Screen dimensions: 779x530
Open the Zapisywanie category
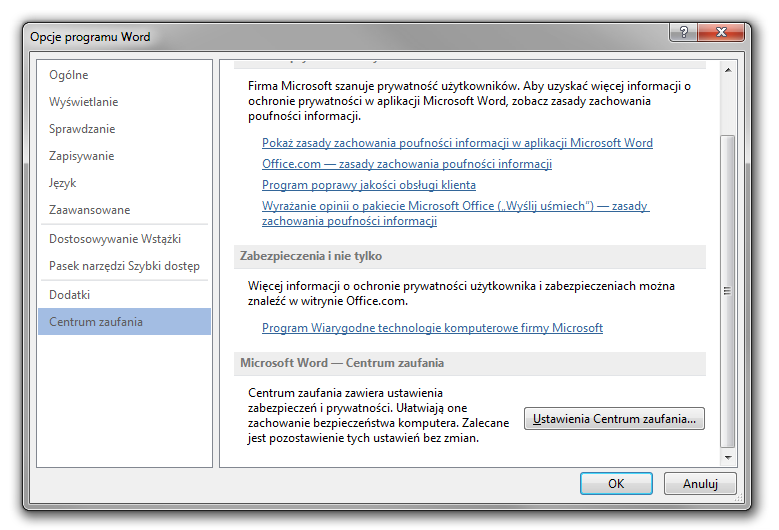124,156
